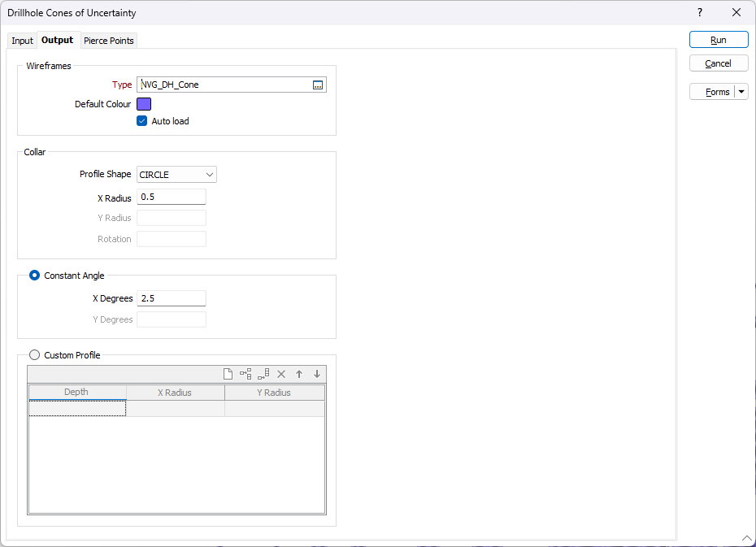Click the new/clear rows icon in Custom Profile grid
This screenshot has width=756, height=547.
click(x=228, y=374)
